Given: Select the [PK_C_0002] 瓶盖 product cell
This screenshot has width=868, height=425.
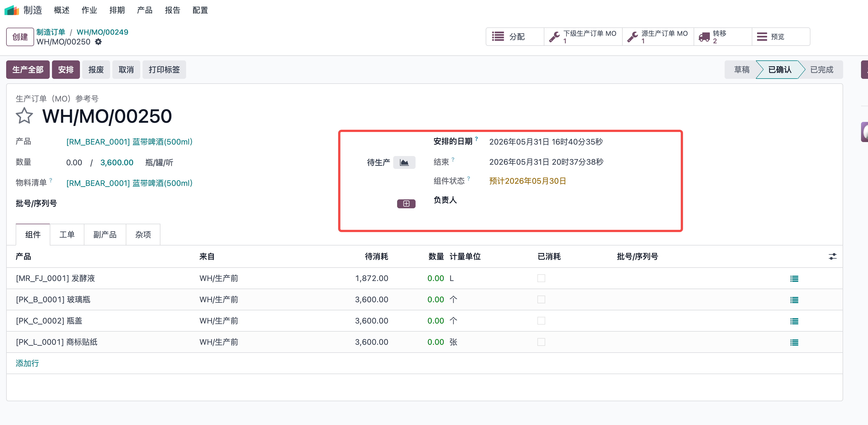Looking at the screenshot, I should coord(49,321).
